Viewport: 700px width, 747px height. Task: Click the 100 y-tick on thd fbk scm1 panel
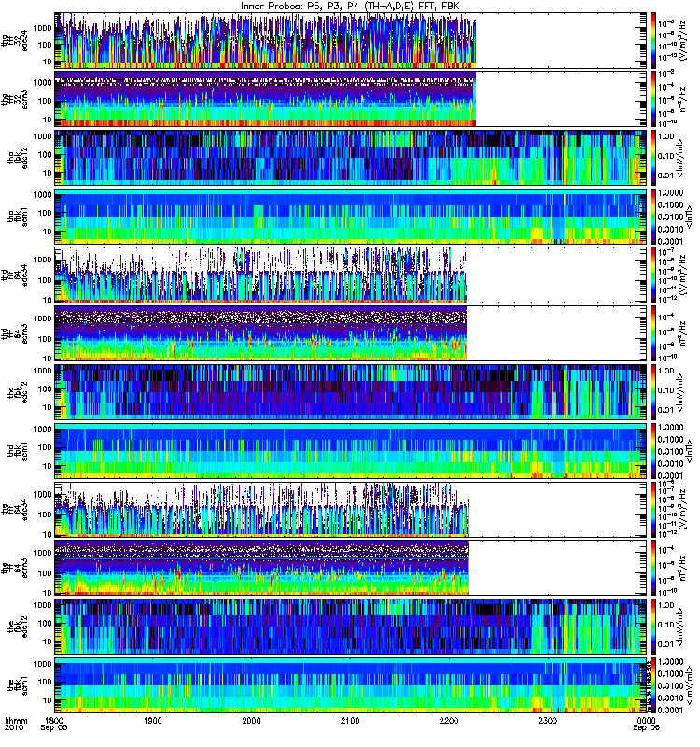point(45,447)
